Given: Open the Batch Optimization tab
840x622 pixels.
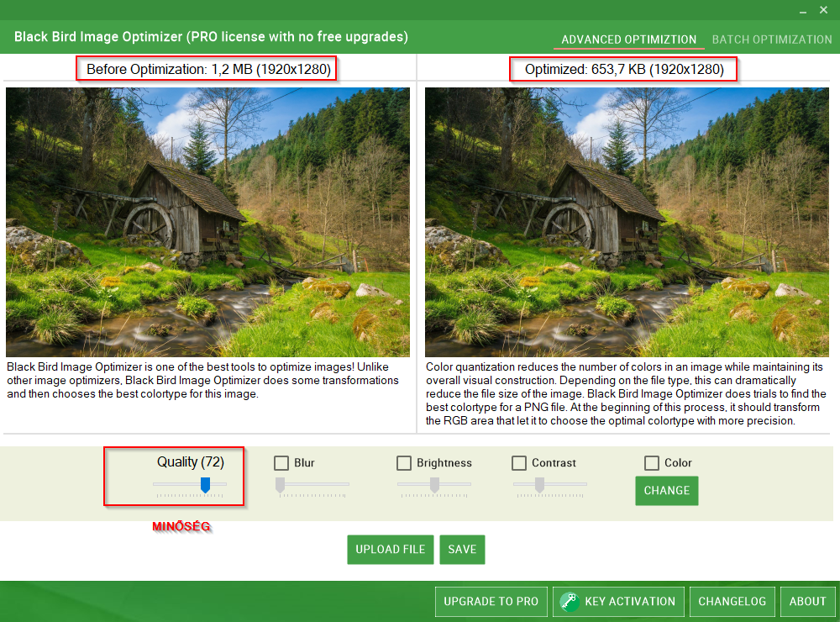Looking at the screenshot, I should (x=771, y=40).
